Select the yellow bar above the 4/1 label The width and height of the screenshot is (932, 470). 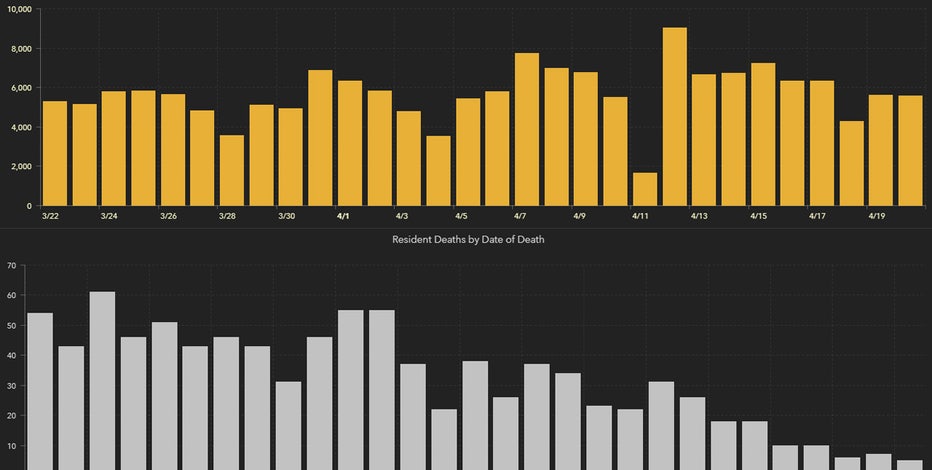coord(350,143)
